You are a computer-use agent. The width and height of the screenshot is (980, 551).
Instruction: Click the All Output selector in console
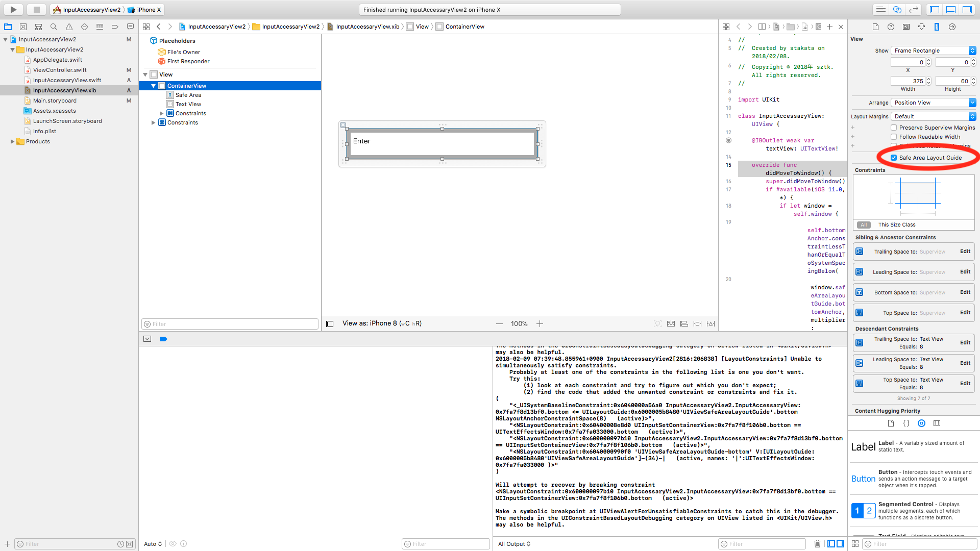coord(514,543)
